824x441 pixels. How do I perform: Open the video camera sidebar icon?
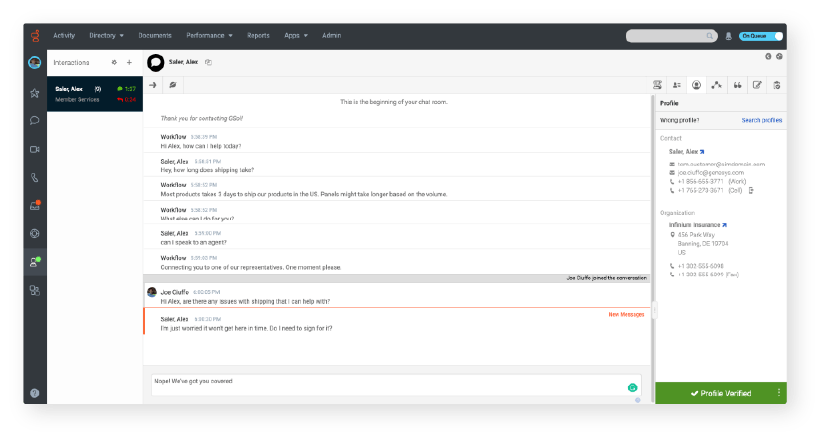click(35, 149)
